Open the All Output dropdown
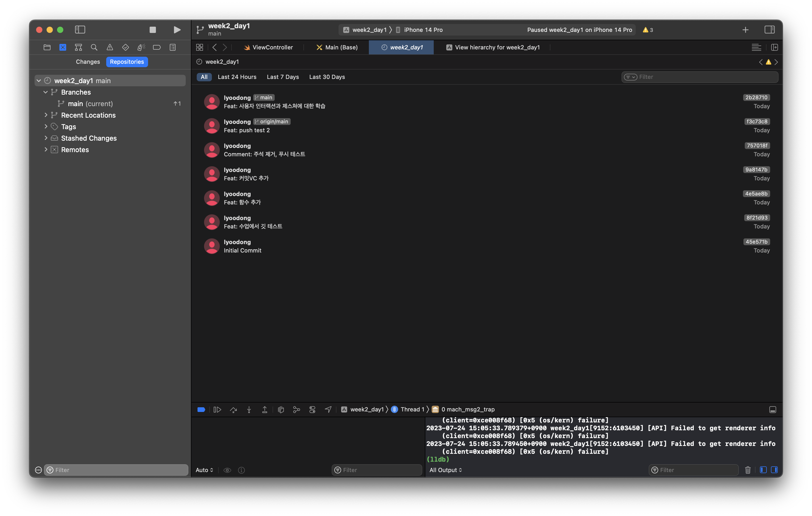Screen dimensions: 812x516 [x=446, y=470]
